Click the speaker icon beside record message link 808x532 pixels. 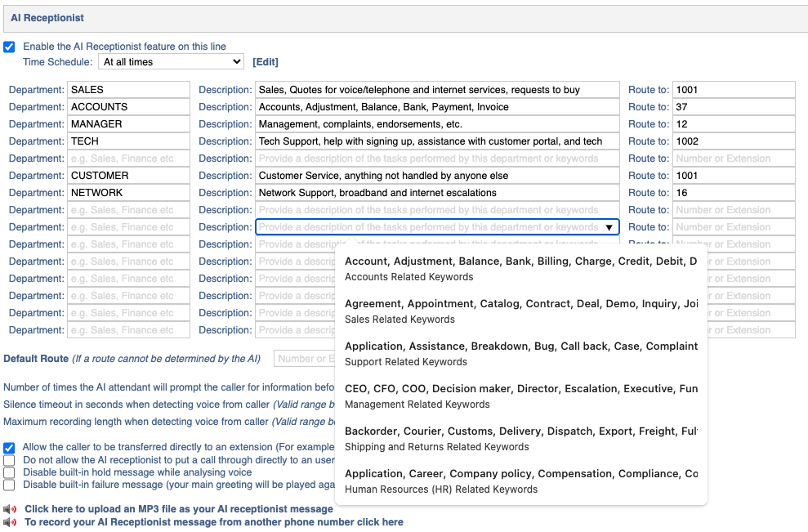[10, 522]
